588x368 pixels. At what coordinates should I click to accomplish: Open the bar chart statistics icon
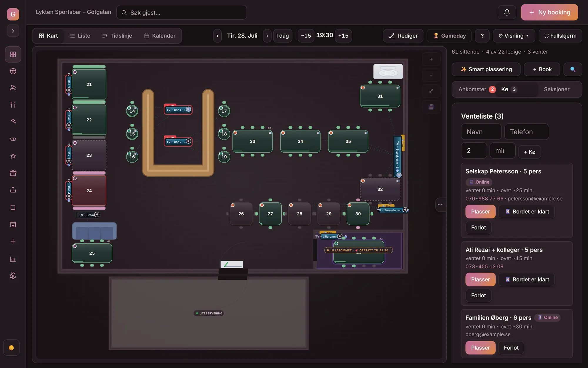click(13, 259)
